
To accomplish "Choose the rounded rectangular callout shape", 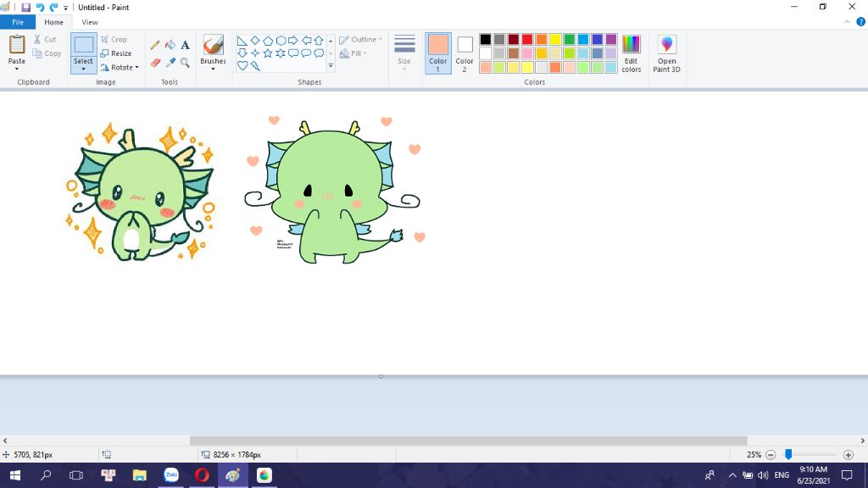I will click(x=292, y=53).
